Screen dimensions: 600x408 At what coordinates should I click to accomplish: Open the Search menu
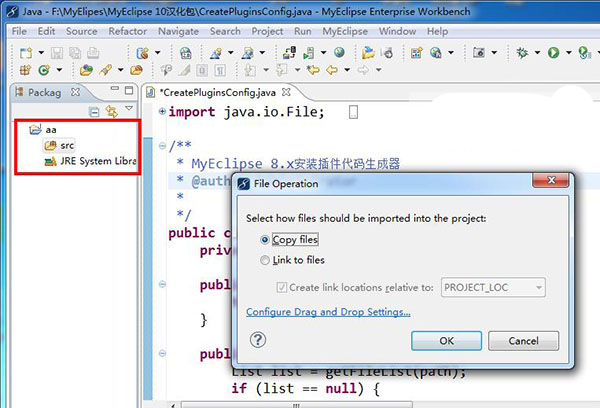(x=225, y=31)
